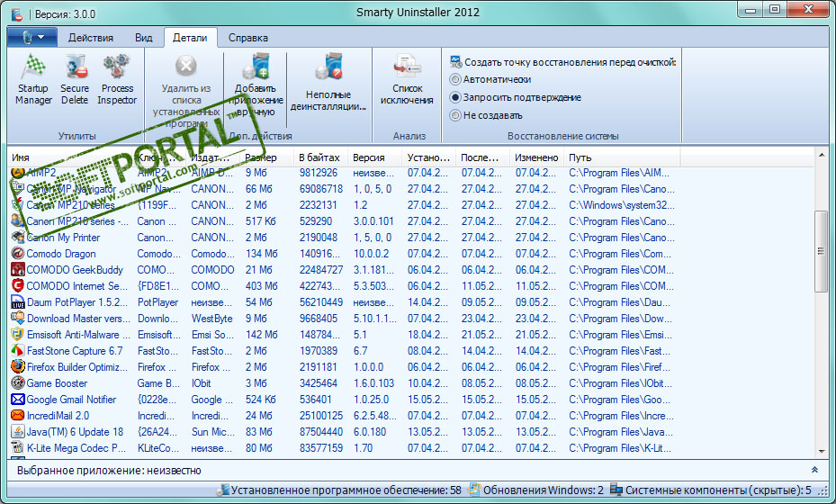Select IncrediMail 2.0 in the list

[58, 416]
